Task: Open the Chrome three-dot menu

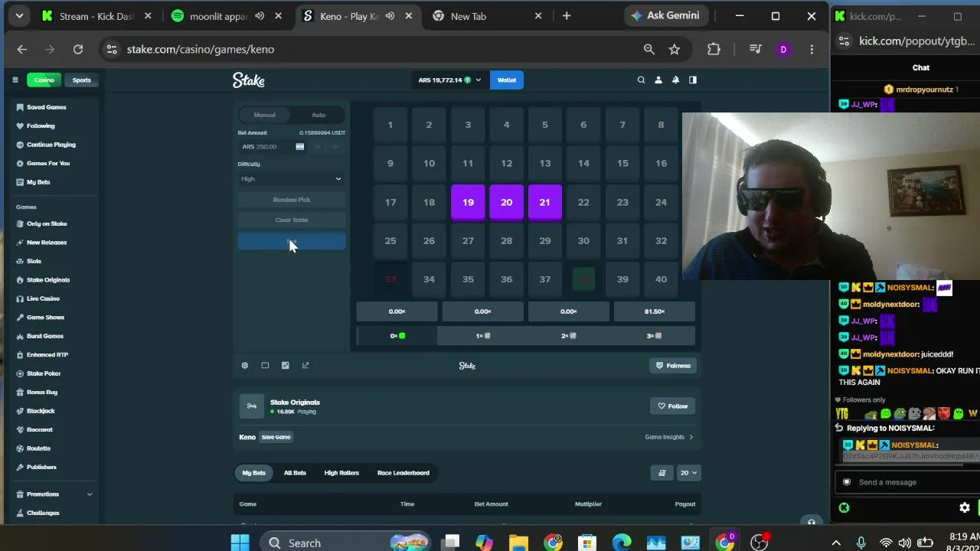Action: tap(812, 49)
